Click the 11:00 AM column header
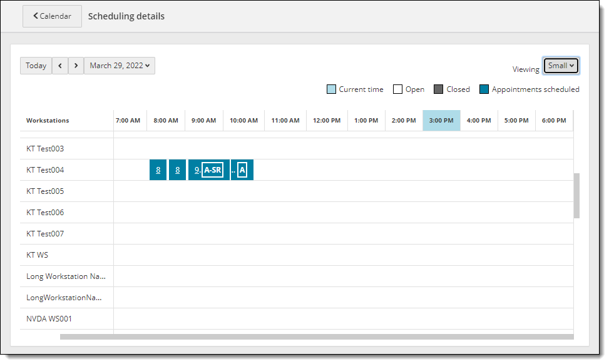The width and height of the screenshot is (609, 364). pyautogui.click(x=285, y=120)
